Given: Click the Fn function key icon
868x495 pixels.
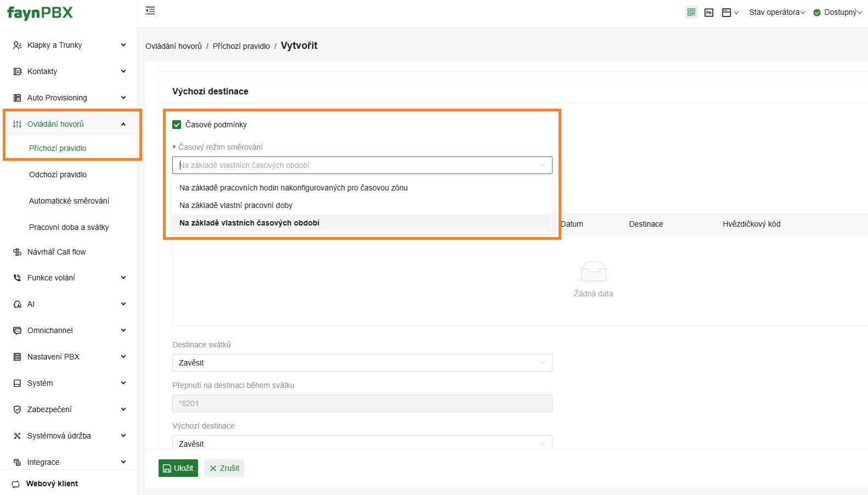Looking at the screenshot, I should [709, 13].
